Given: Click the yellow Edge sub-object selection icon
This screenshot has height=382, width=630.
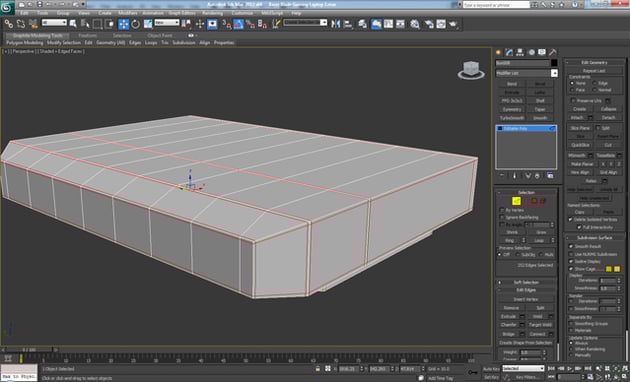Looking at the screenshot, I should 516,200.
